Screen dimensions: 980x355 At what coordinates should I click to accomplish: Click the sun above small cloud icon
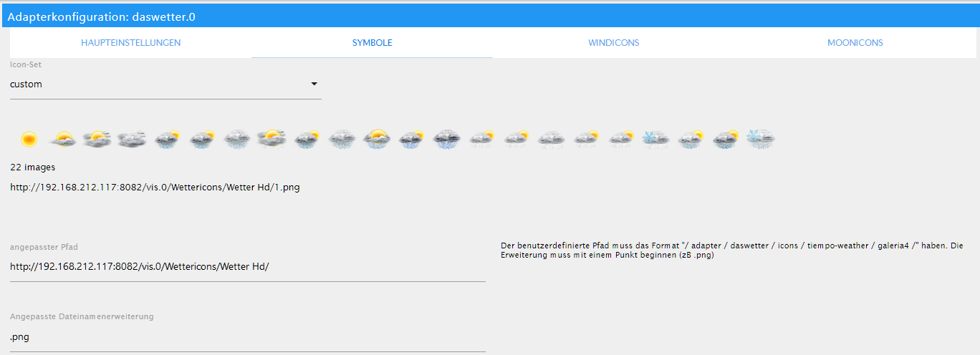[x=64, y=138]
